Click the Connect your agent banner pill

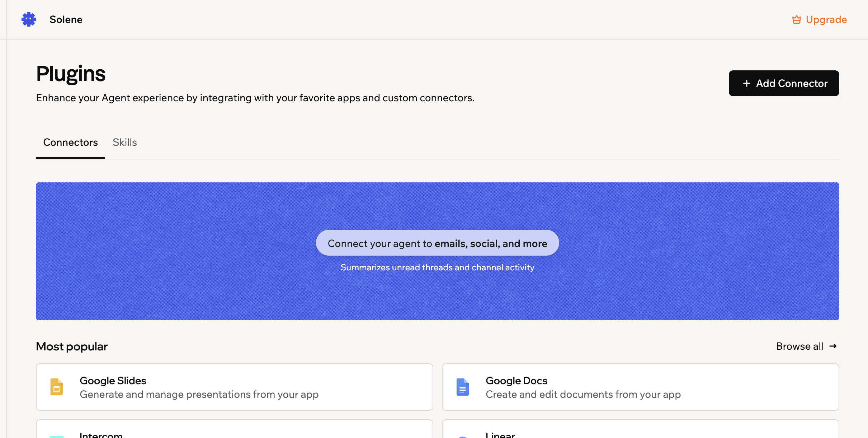[438, 243]
